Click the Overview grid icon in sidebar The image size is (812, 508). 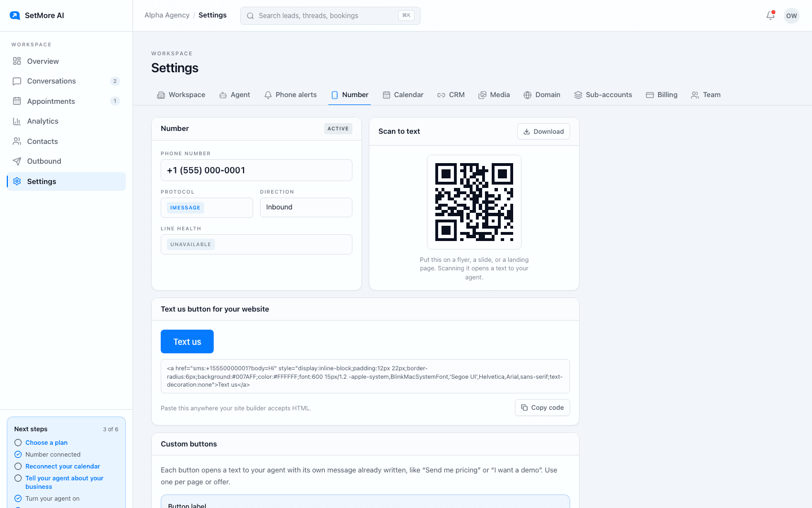[x=17, y=61]
